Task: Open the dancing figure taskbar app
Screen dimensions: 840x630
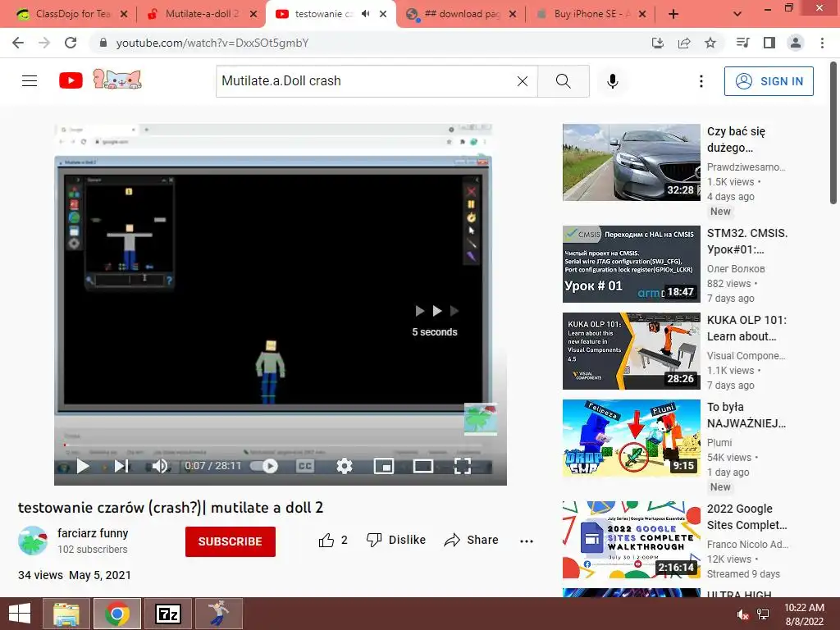Action: tap(218, 614)
